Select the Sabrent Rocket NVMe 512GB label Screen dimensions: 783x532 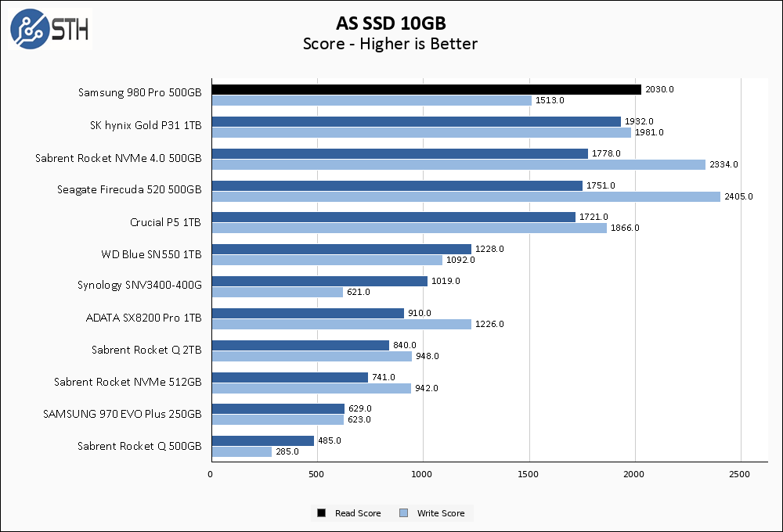pos(128,382)
